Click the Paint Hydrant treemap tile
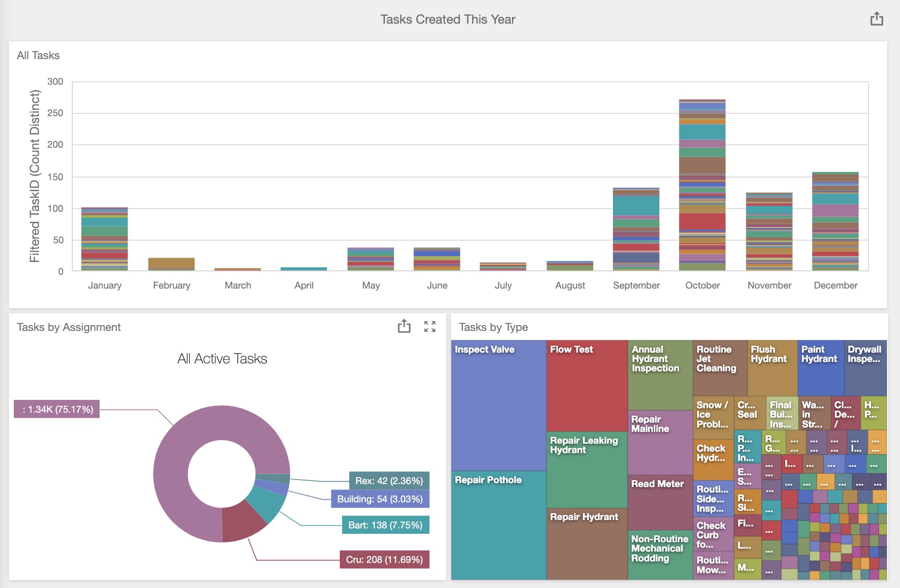 (x=821, y=367)
